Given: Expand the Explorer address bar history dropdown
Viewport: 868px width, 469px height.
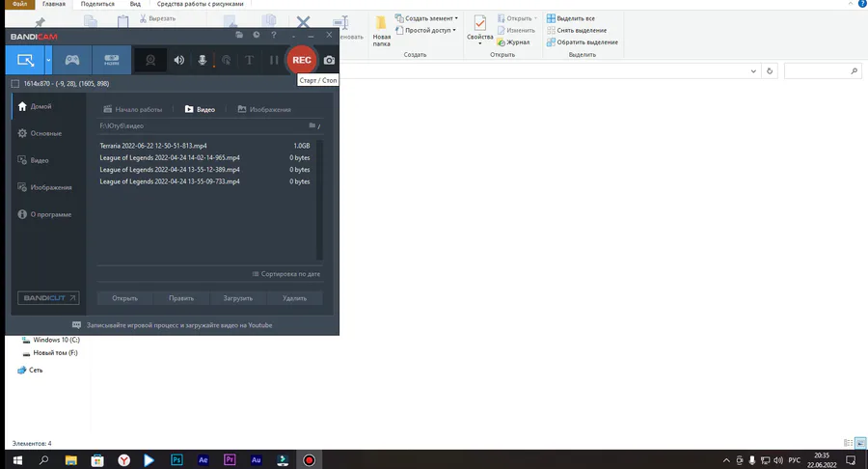Looking at the screenshot, I should [x=753, y=71].
